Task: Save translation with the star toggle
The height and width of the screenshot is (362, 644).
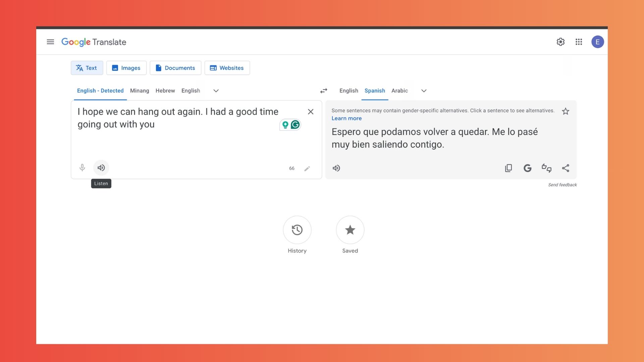Action: 566,111
